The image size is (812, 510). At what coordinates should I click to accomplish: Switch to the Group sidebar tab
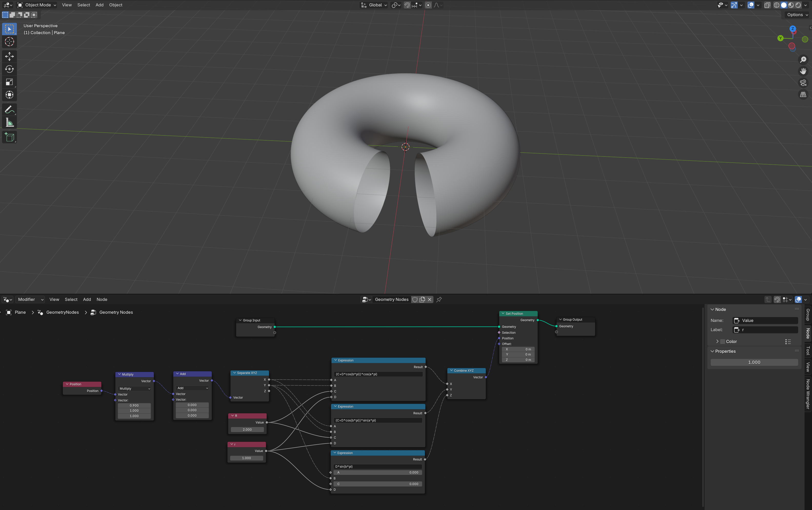coord(808,315)
